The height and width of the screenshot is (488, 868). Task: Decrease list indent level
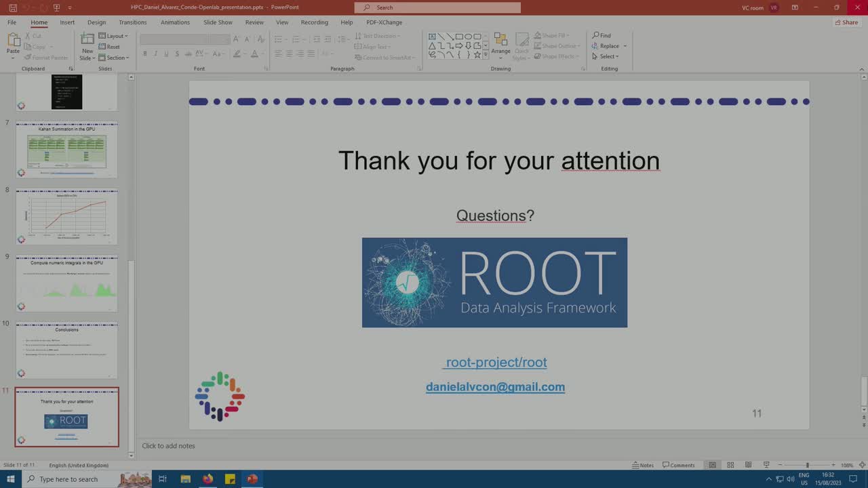317,39
